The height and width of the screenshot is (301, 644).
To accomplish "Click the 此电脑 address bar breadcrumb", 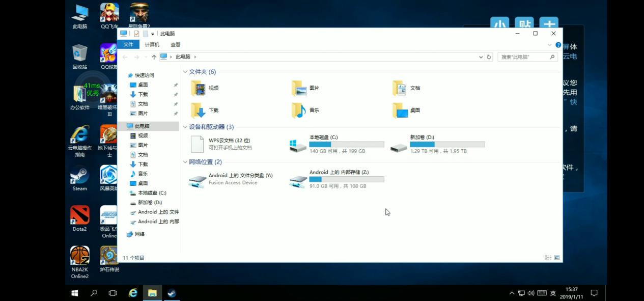I will 183,57.
